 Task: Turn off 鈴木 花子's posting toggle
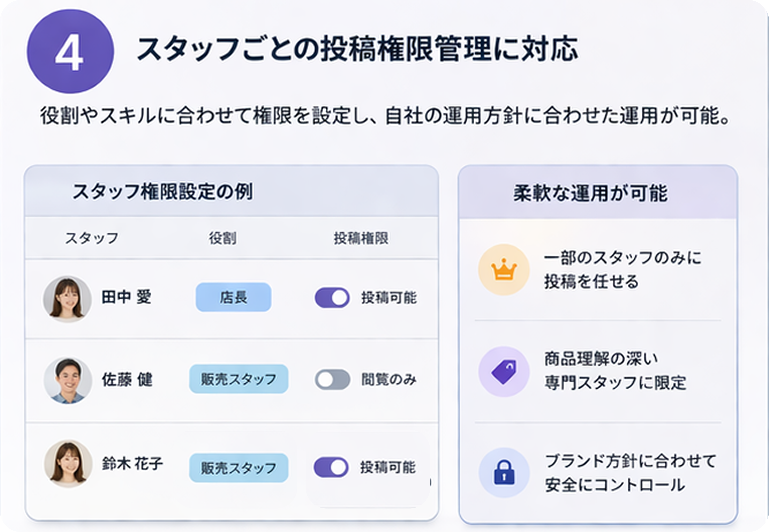(331, 467)
